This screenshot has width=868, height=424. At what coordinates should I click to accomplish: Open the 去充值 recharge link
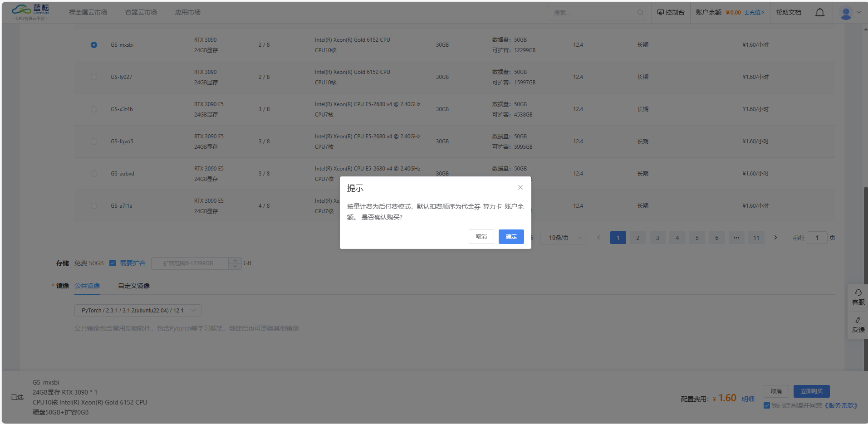pos(754,13)
